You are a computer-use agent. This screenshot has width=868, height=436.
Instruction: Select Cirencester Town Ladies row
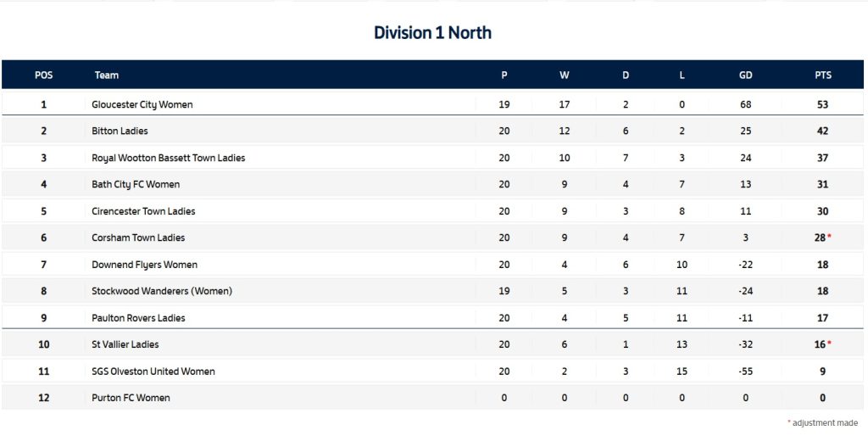point(433,211)
